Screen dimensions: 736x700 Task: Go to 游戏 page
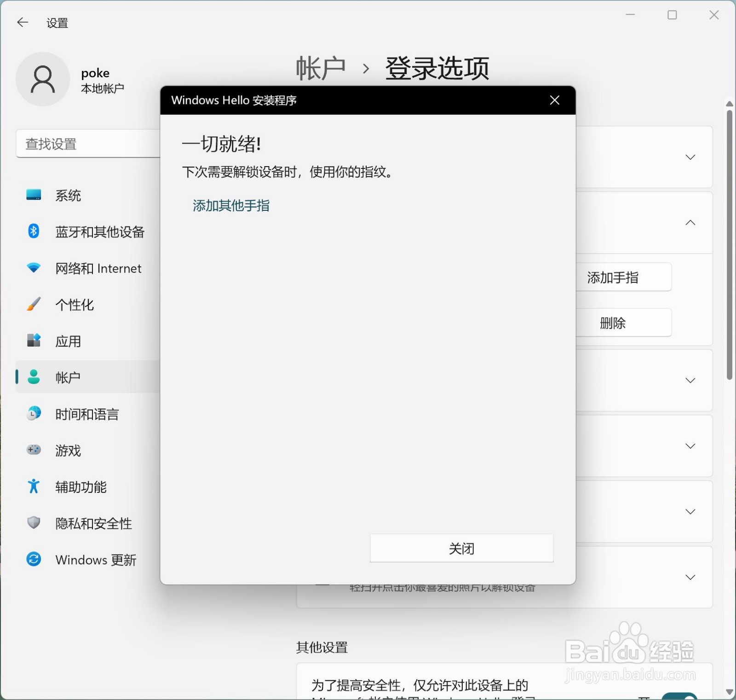(x=68, y=450)
